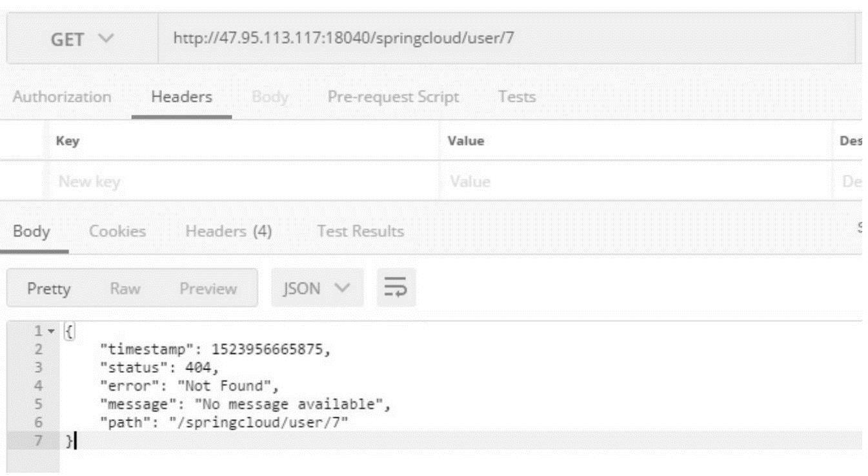868x476 pixels.
Task: Open the Pre-request Script tab
Action: pyautogui.click(x=393, y=97)
